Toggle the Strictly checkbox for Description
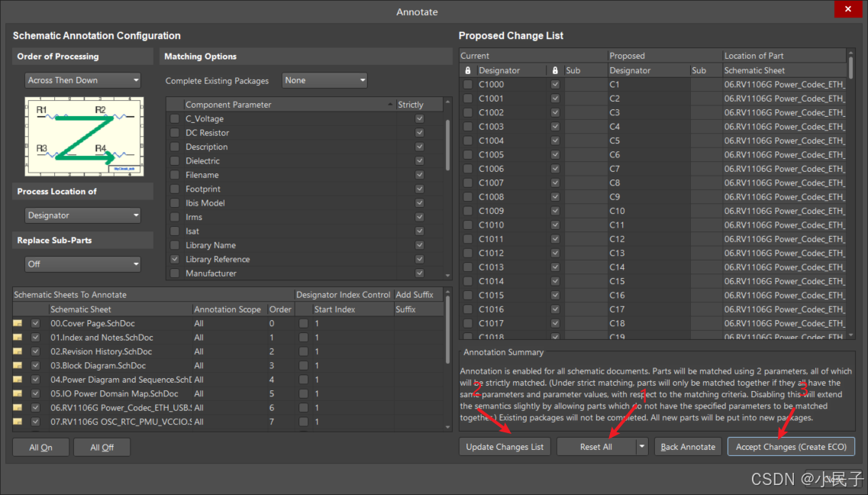 (x=420, y=147)
